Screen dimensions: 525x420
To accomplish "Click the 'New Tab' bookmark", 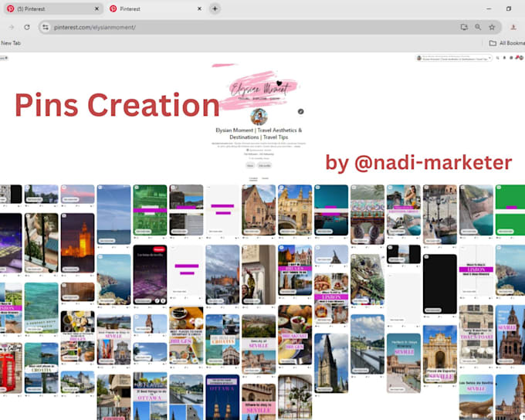I will click(x=11, y=43).
